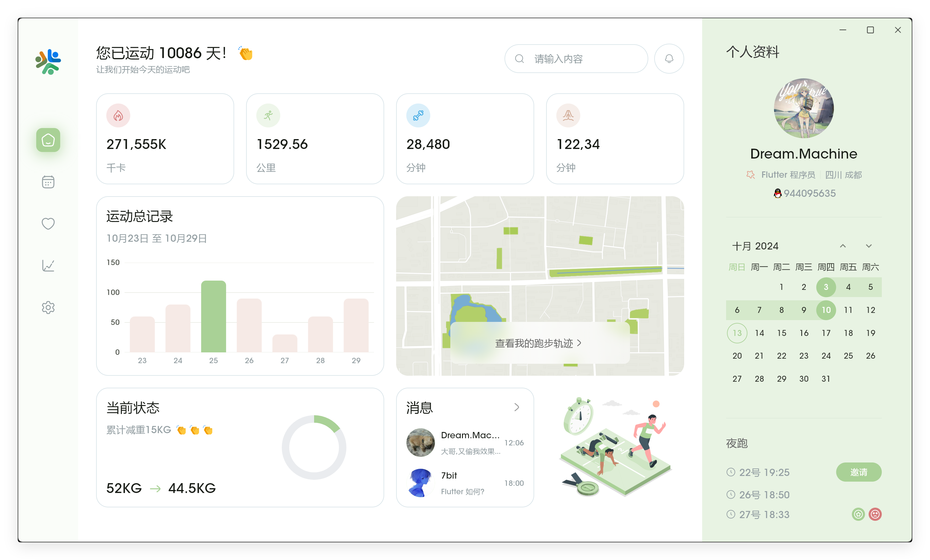
Task: Click the notification bell icon
Action: [669, 59]
